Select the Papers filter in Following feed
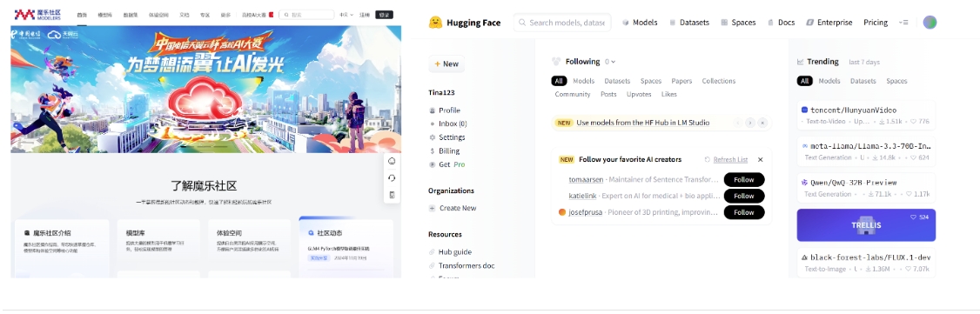980x314 pixels. tap(681, 81)
